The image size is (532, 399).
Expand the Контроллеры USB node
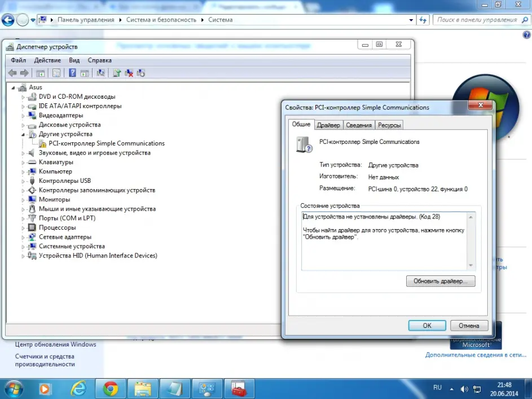click(x=23, y=181)
